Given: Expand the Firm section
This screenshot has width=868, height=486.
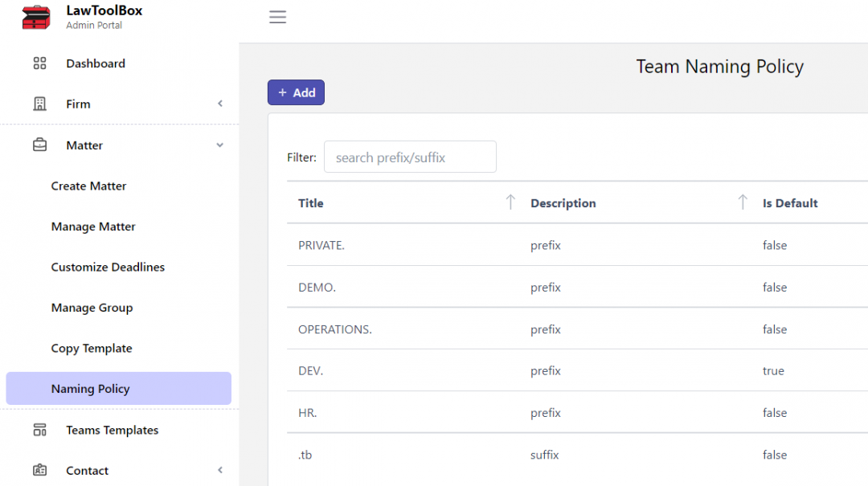Looking at the screenshot, I should 219,104.
